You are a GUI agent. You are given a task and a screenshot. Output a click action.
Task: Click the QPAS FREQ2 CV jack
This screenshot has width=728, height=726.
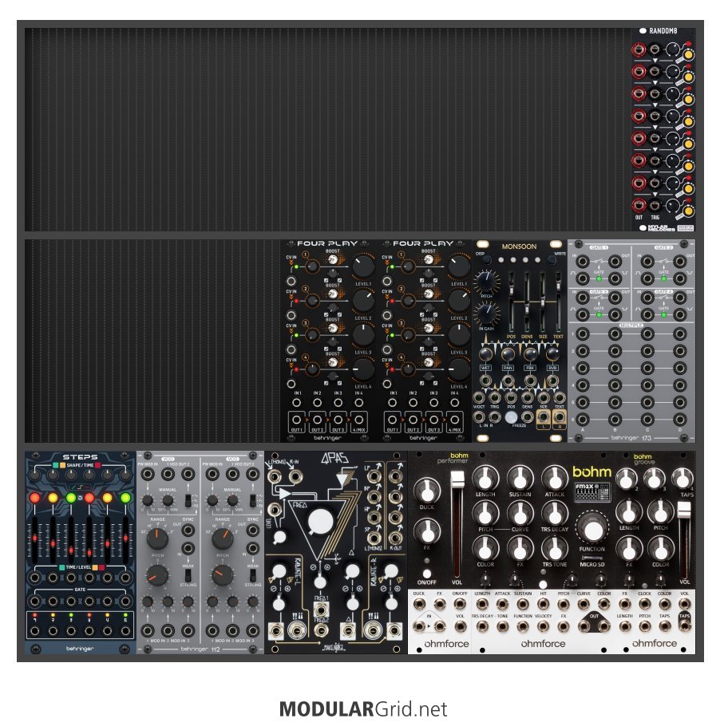point(321,630)
